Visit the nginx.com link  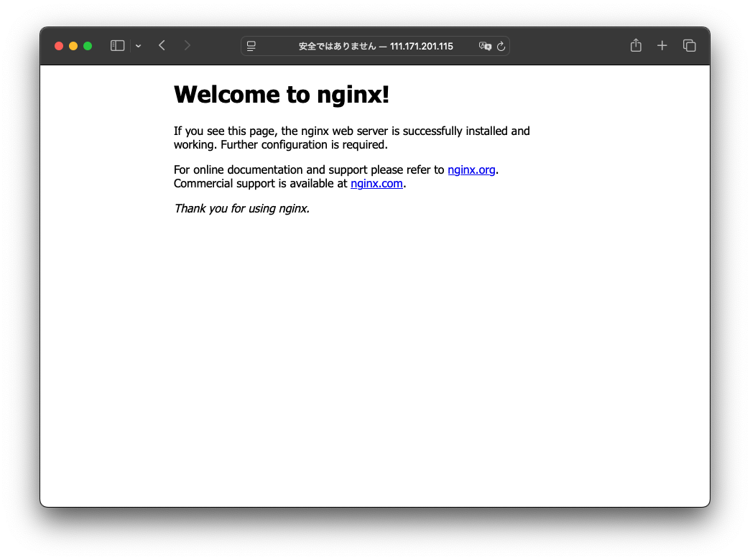click(x=376, y=183)
